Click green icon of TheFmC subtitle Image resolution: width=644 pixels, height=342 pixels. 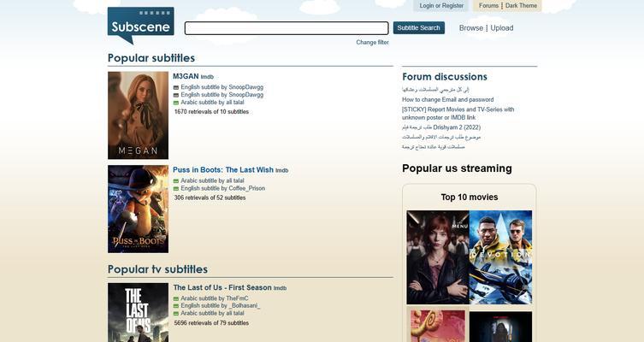[176, 299]
